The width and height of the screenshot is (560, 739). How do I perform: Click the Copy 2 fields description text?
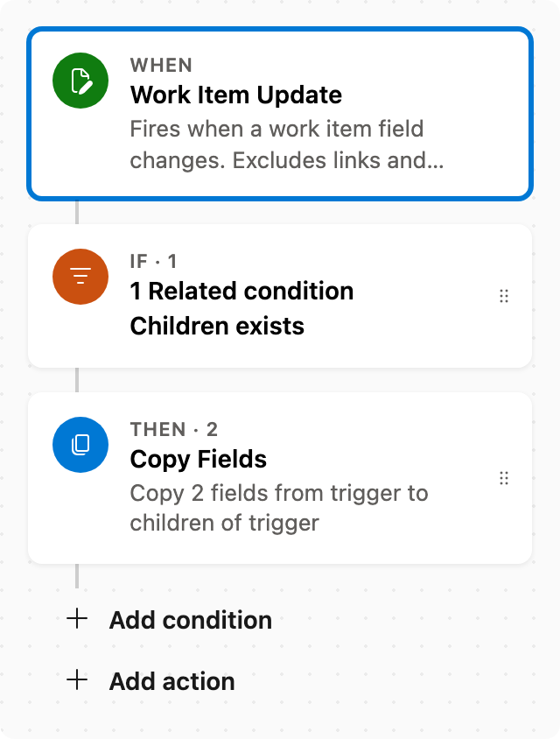click(279, 508)
